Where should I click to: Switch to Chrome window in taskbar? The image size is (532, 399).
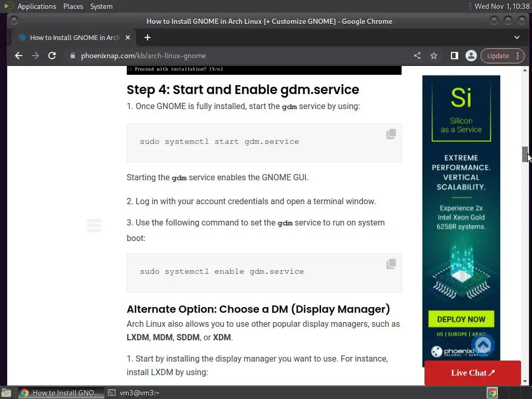(x=61, y=393)
